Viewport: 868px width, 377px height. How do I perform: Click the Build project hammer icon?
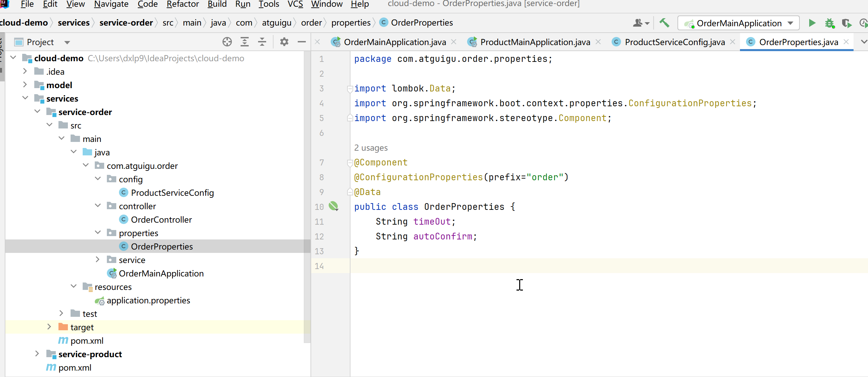coord(664,23)
